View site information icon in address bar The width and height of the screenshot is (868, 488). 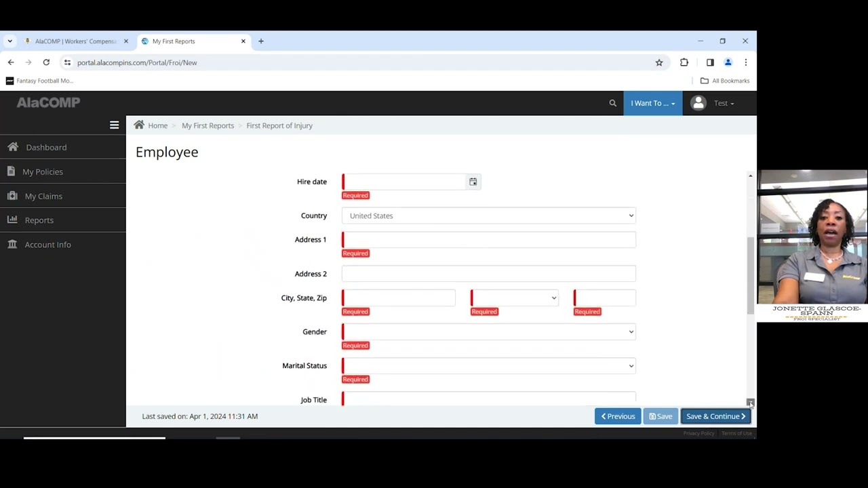tap(67, 62)
